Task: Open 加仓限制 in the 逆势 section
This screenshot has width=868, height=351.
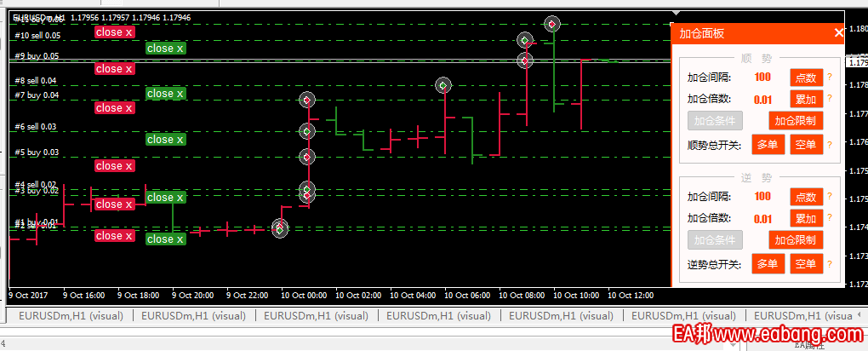Action: [796, 239]
